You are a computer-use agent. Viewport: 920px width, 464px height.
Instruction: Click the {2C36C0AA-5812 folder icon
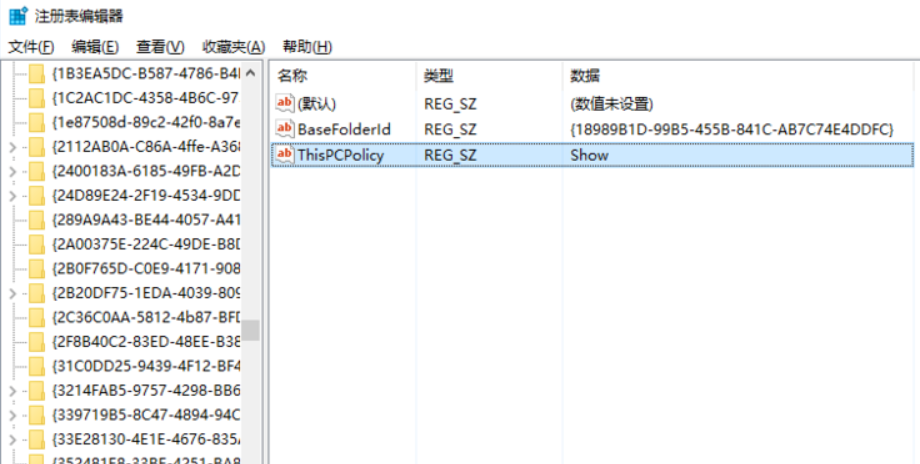pos(38,317)
